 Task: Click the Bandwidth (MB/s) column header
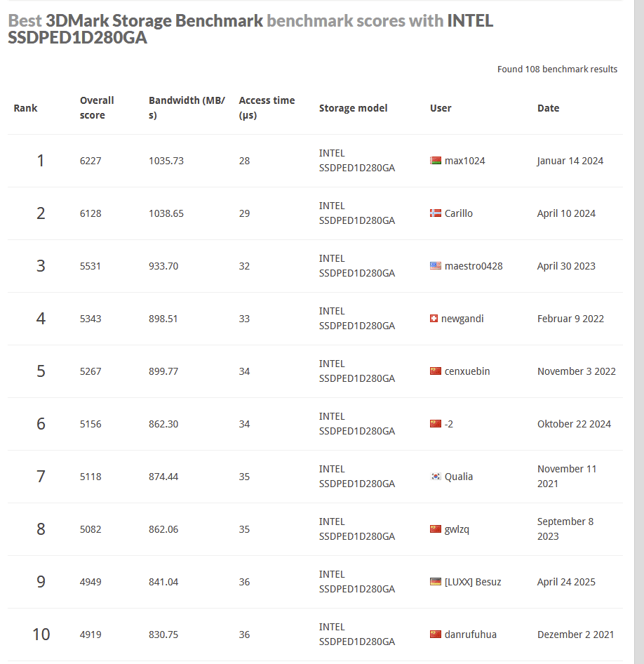tap(187, 108)
